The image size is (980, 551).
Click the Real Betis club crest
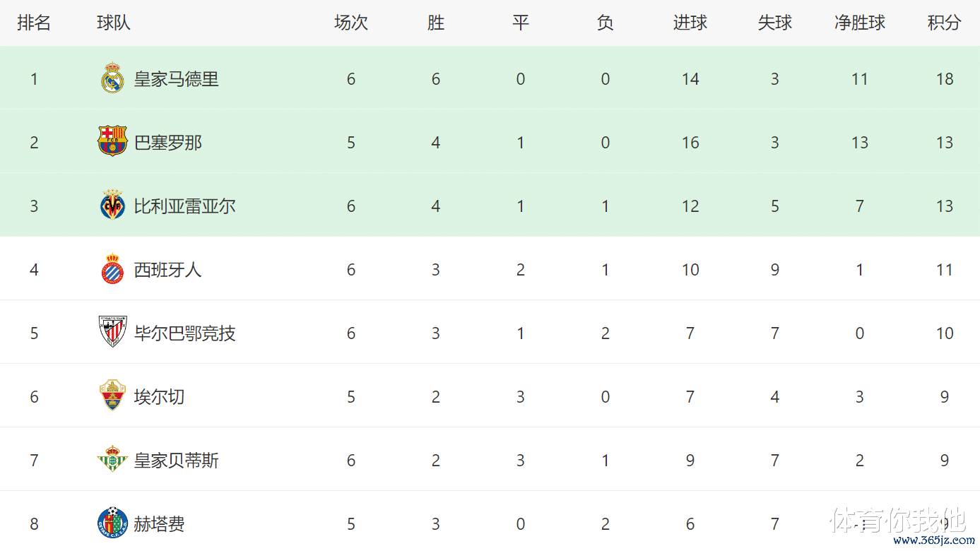(x=112, y=460)
